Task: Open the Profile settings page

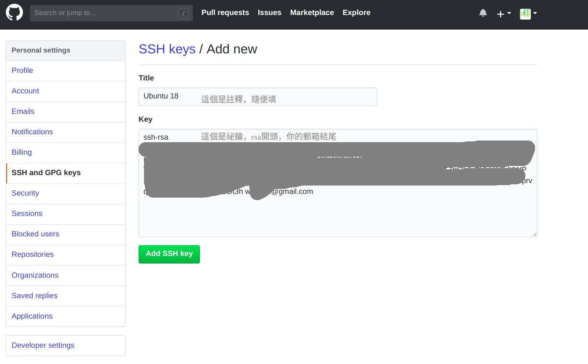Action: [22, 70]
